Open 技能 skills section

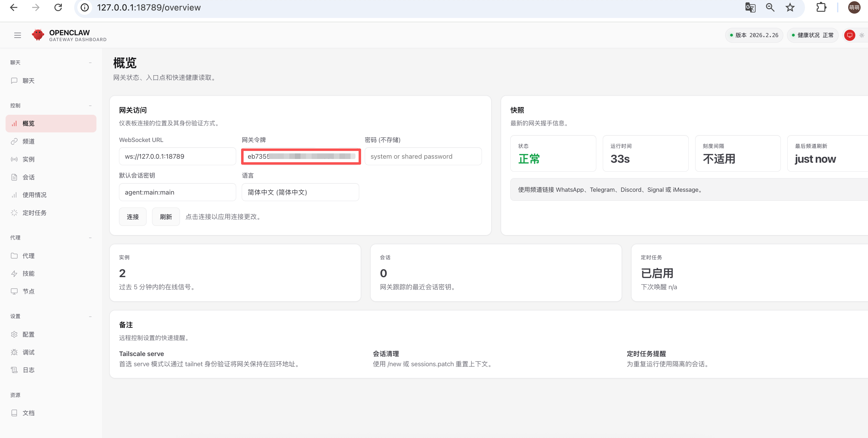pos(28,273)
